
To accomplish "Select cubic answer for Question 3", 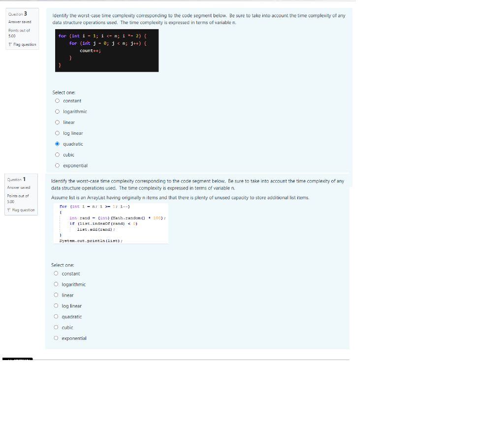I will pyautogui.click(x=57, y=154).
